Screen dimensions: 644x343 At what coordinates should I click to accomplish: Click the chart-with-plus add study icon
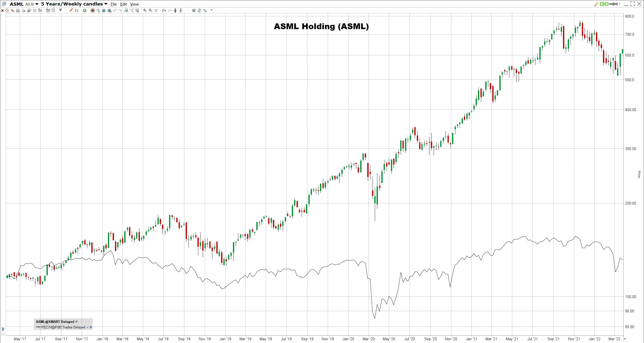40,10
